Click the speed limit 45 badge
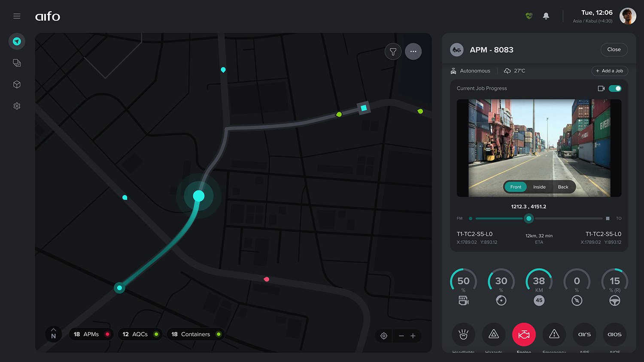The width and height of the screenshot is (644, 362). [x=539, y=300]
